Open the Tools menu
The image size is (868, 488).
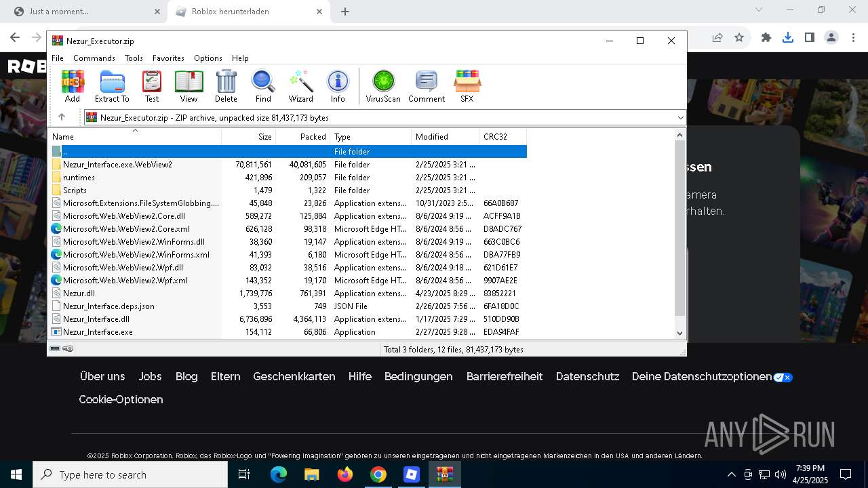[134, 58]
